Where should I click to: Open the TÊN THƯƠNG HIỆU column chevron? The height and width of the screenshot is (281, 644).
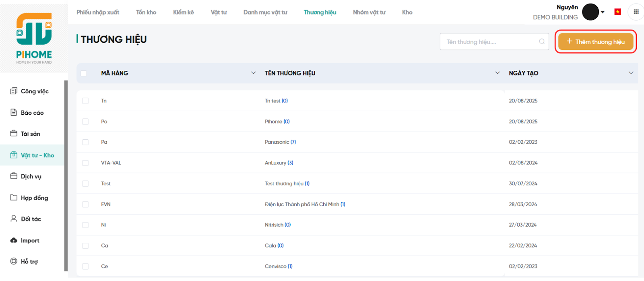(x=497, y=73)
